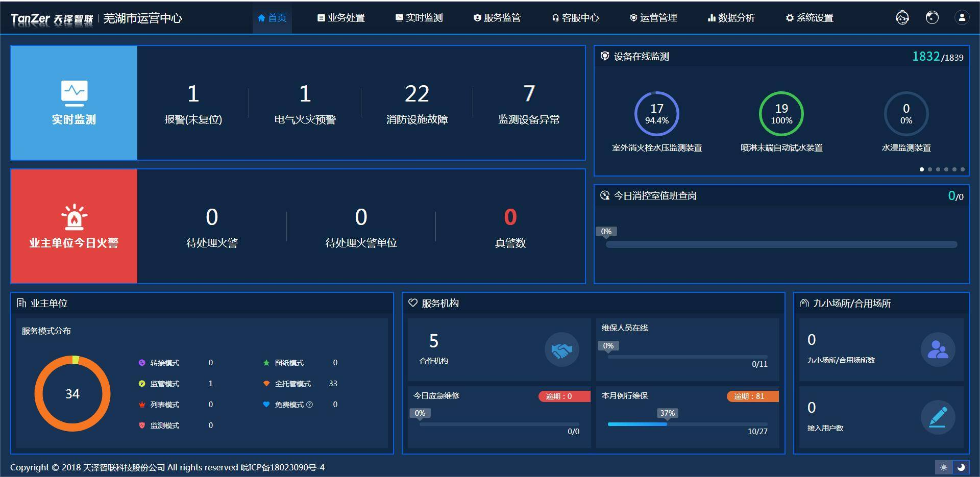980x477 pixels.
Task: Click the 本月例行维保 progress bar
Action: [687, 424]
